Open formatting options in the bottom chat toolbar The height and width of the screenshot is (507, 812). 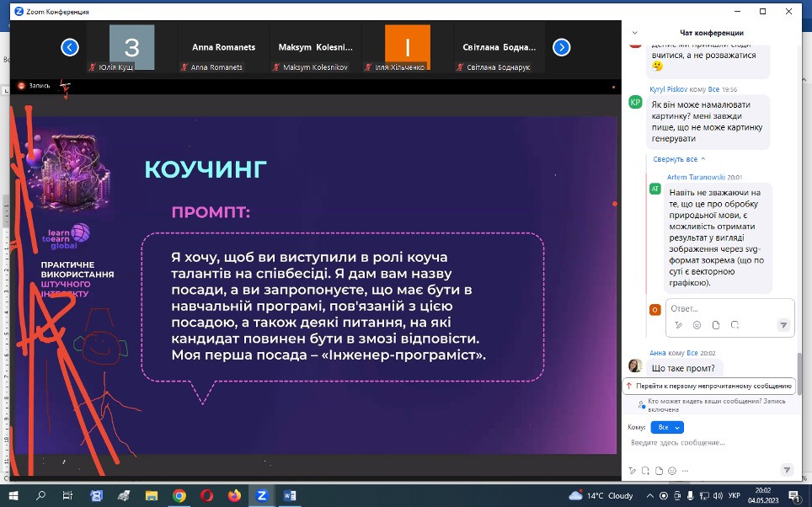click(632, 471)
